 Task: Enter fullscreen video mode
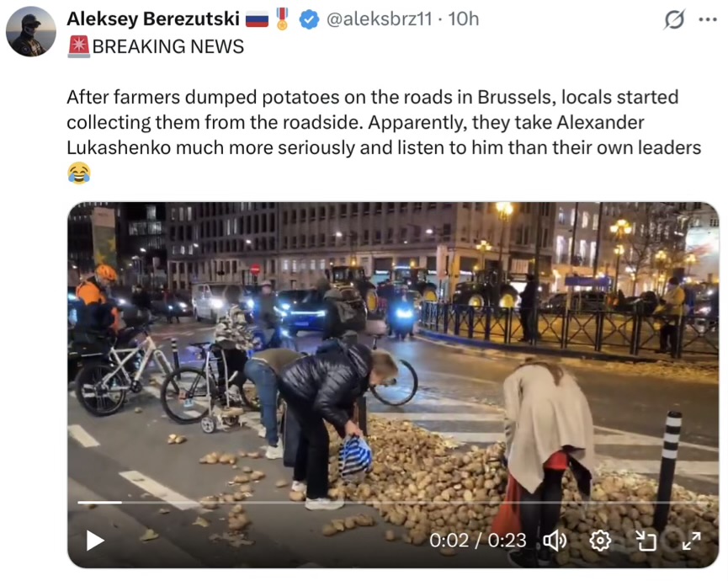coord(691,541)
